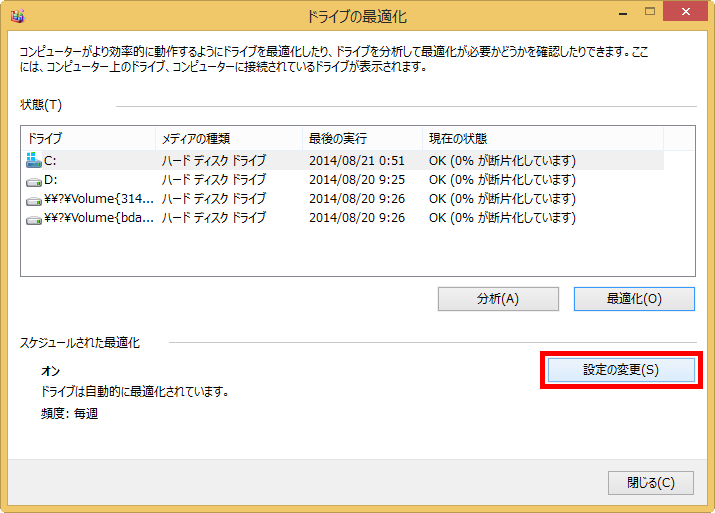
Task: Open 設定の変更(S) change settings
Action: pyautogui.click(x=621, y=370)
